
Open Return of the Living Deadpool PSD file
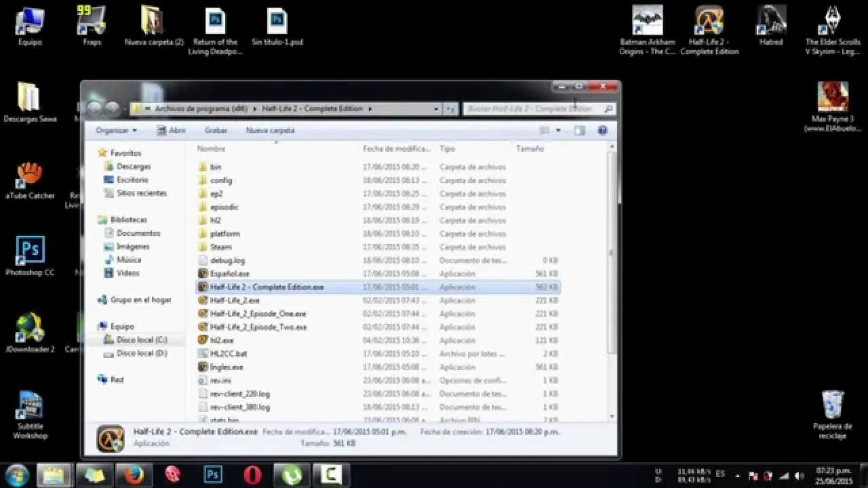coord(215,30)
